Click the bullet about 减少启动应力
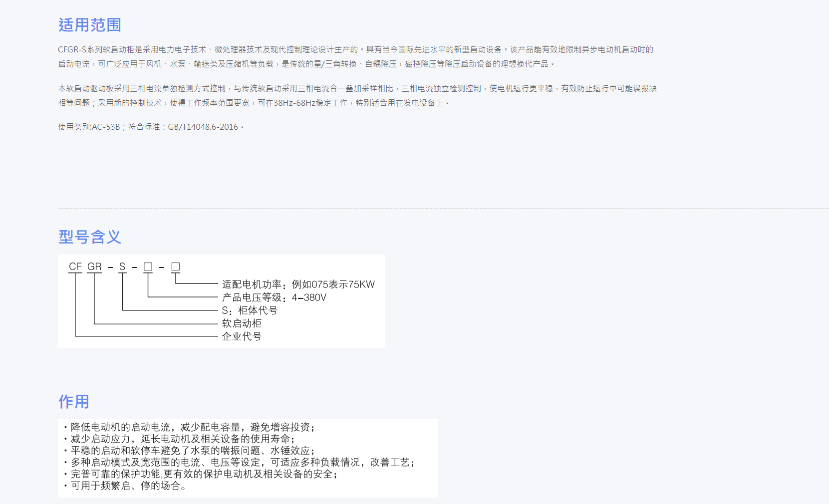This screenshot has height=504, width=829. [182, 439]
